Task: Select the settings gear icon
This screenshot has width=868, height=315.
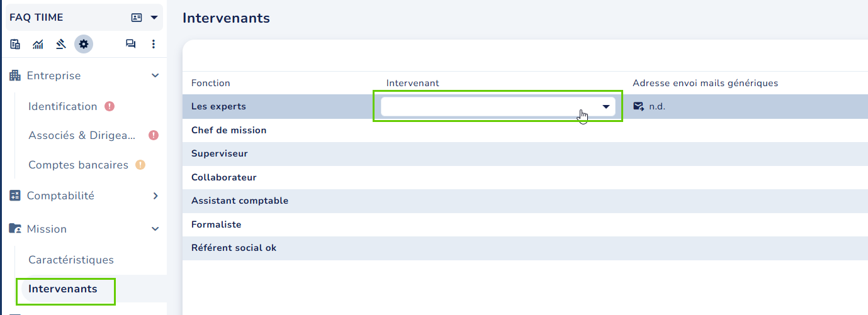Action: 84,44
